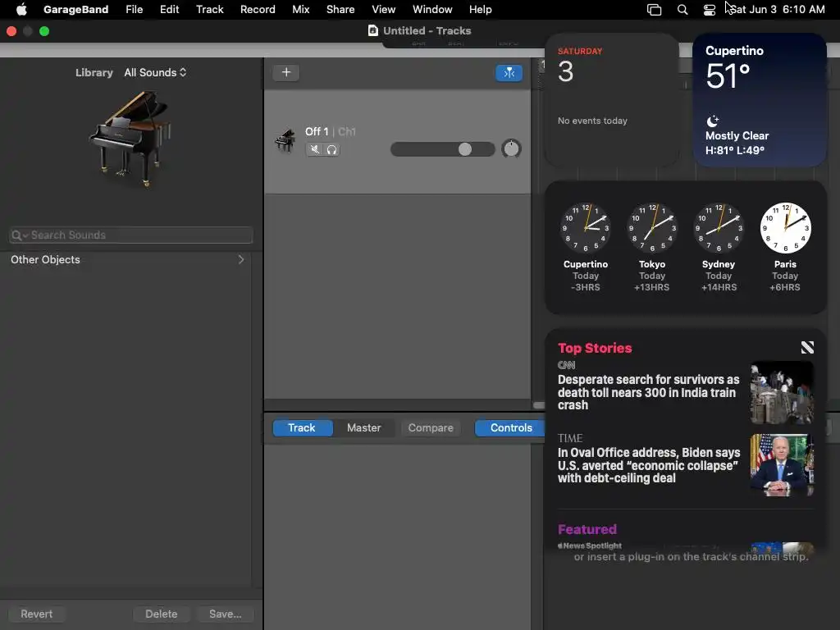Open Control Center from menu bar
The height and width of the screenshot is (630, 840).
[709, 10]
